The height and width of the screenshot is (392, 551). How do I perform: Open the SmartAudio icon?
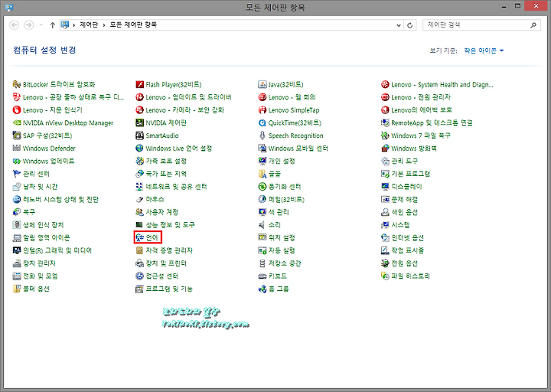pyautogui.click(x=139, y=136)
